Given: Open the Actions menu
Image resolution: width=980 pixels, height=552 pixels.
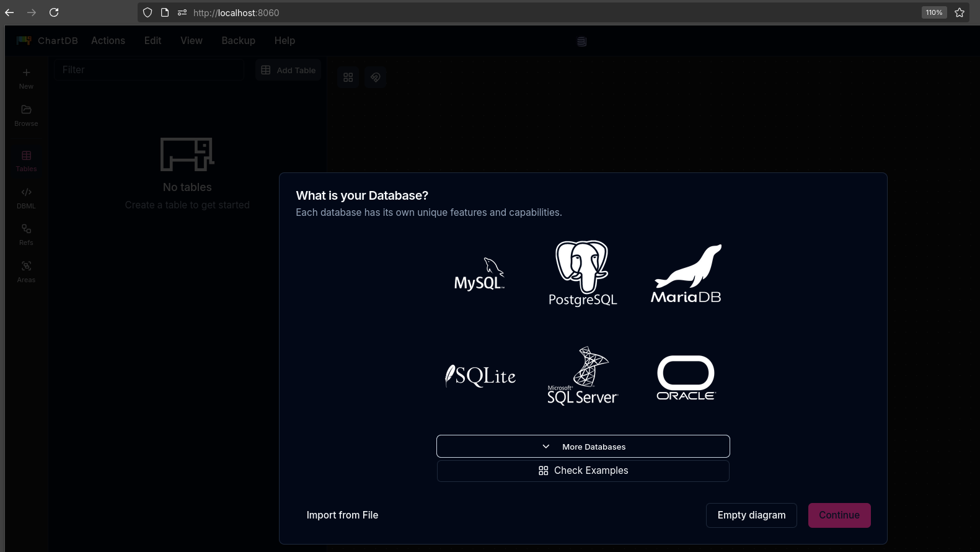Looking at the screenshot, I should coord(108,41).
